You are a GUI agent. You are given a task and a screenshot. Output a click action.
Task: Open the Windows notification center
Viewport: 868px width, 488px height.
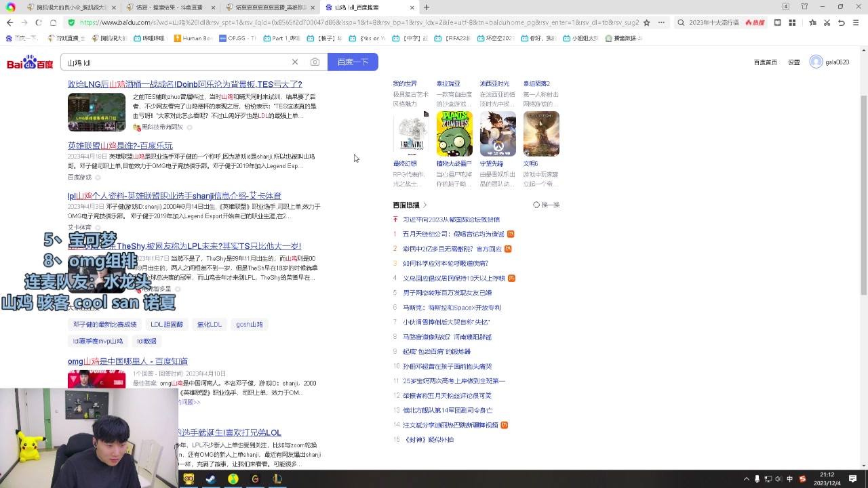tap(853, 479)
